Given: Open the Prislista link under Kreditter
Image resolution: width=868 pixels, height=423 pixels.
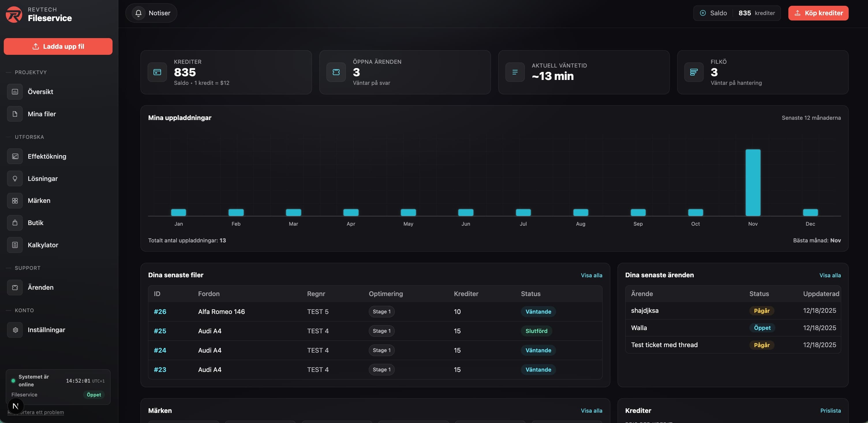Looking at the screenshot, I should [x=830, y=411].
